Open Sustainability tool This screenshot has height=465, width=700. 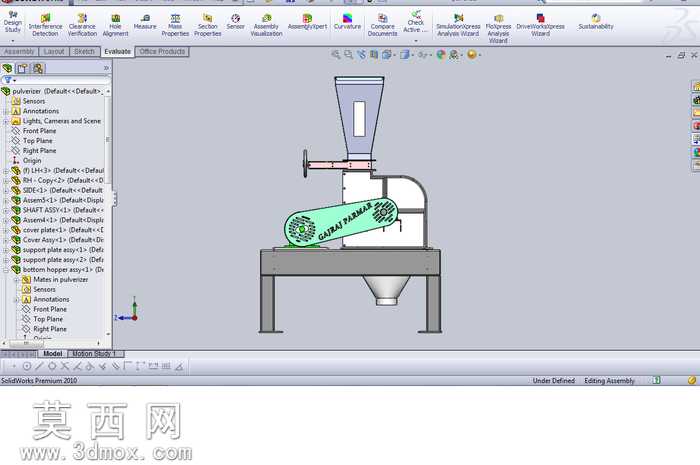(596, 22)
